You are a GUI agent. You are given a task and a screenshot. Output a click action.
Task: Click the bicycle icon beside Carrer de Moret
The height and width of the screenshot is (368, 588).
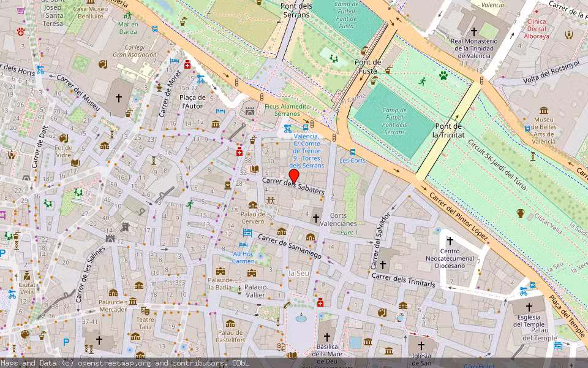200,80
